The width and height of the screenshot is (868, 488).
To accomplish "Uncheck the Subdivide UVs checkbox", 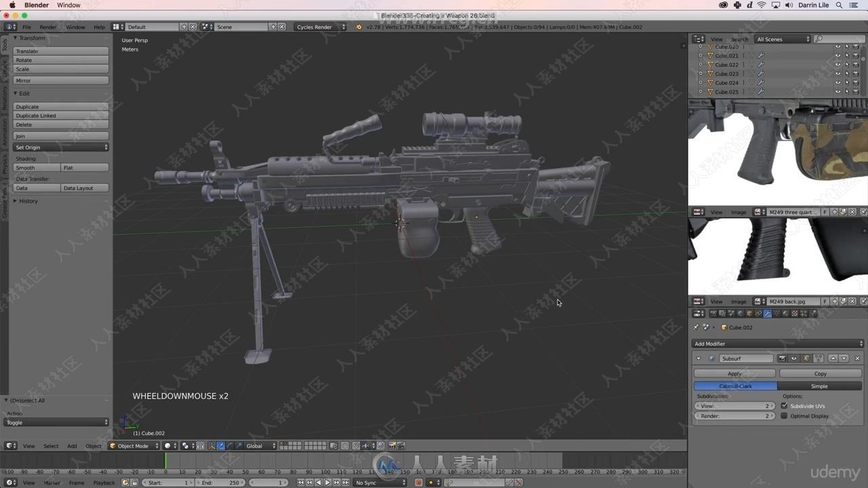I will coord(785,406).
